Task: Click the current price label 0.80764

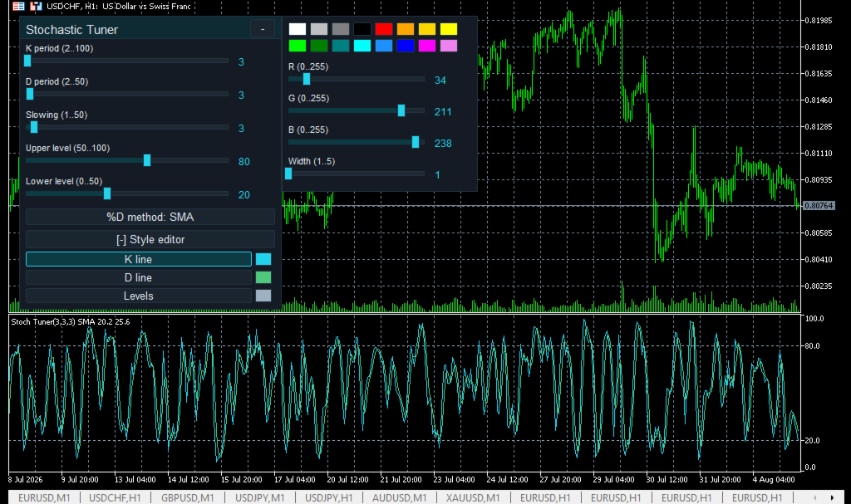Action: (819, 206)
